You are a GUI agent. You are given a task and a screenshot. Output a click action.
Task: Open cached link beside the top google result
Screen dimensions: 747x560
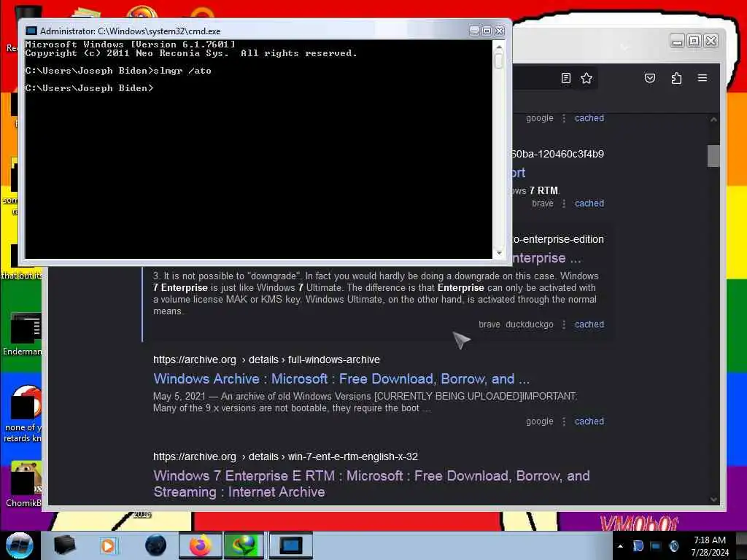(x=589, y=118)
